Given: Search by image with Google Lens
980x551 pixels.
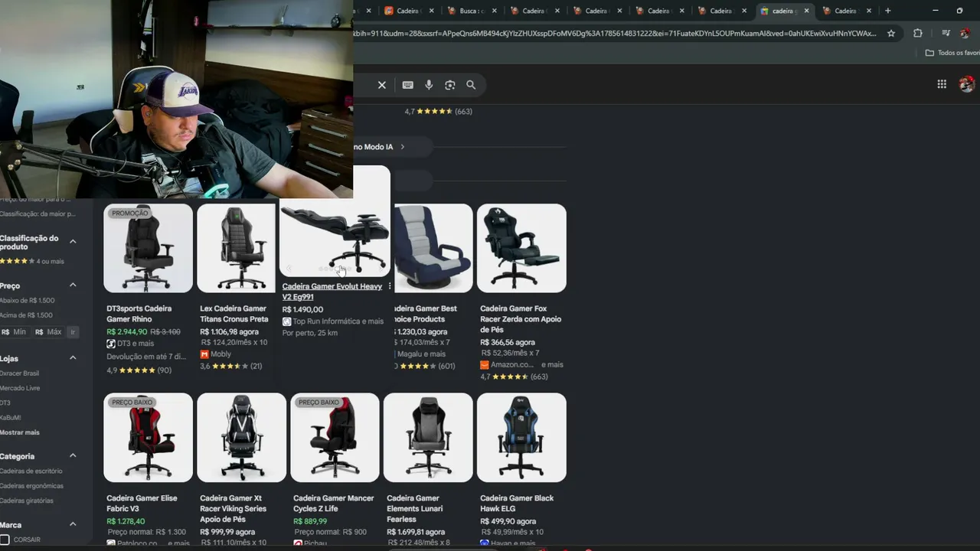Looking at the screenshot, I should click(450, 85).
